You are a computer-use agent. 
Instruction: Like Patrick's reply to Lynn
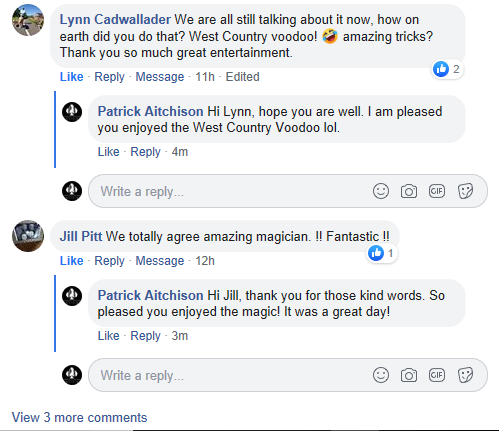pos(108,152)
